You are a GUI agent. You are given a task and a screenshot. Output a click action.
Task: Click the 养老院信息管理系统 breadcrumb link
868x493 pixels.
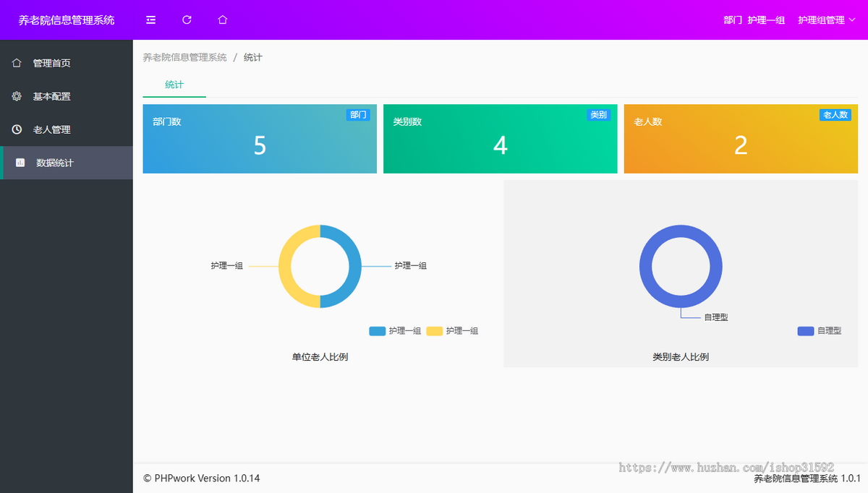184,57
